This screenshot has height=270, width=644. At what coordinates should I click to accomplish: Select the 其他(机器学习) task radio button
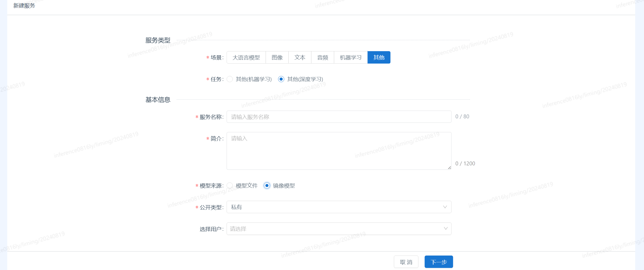[230, 79]
